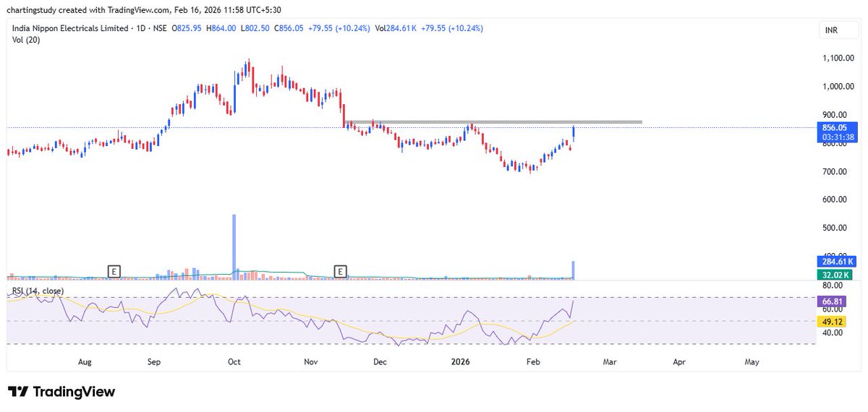Viewport: 868px width, 412px height.
Task: Click the 40.00 RSI axis label
Action: (834, 333)
